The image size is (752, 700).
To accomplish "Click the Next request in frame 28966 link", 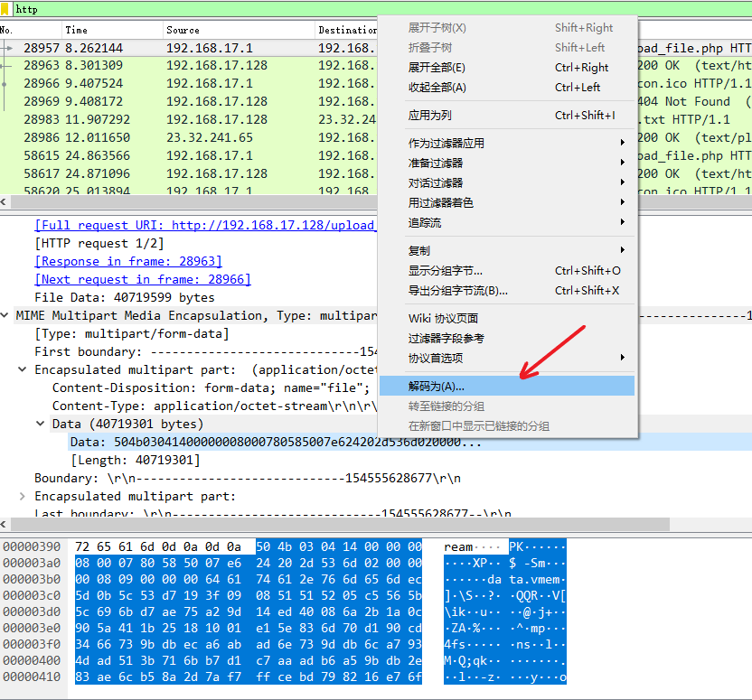I will (x=142, y=279).
